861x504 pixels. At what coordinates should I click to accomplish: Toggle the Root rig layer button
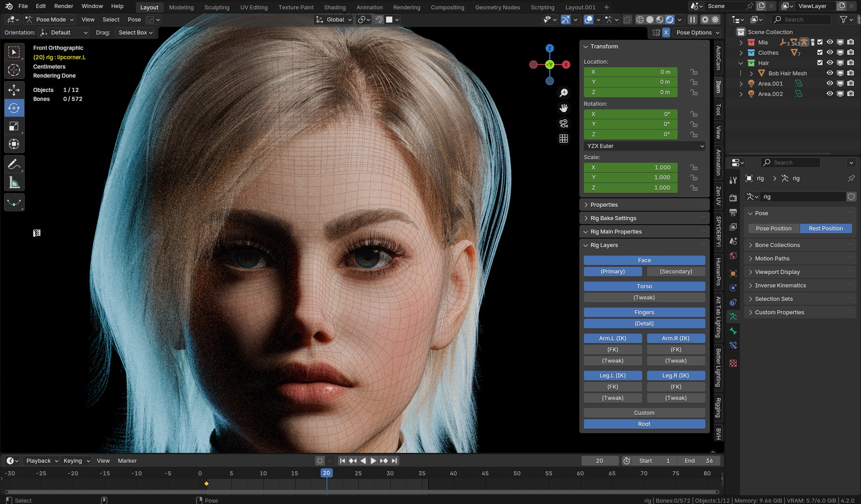tap(644, 424)
